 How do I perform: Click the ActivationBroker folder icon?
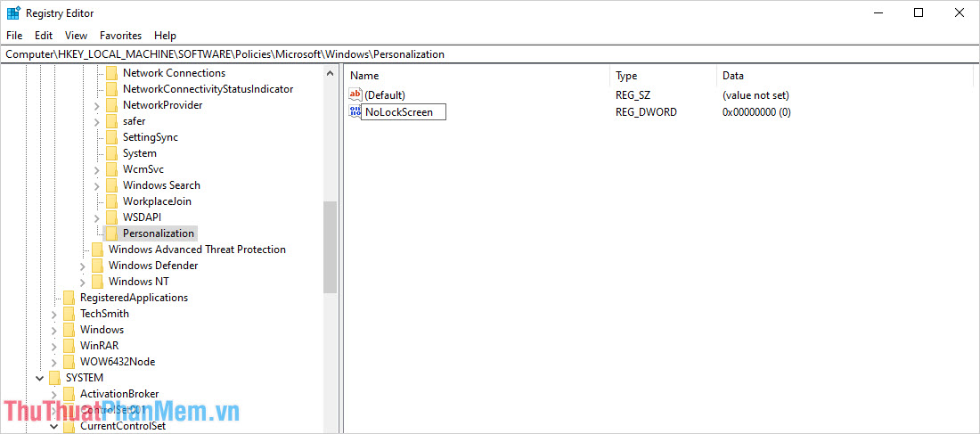coord(69,394)
